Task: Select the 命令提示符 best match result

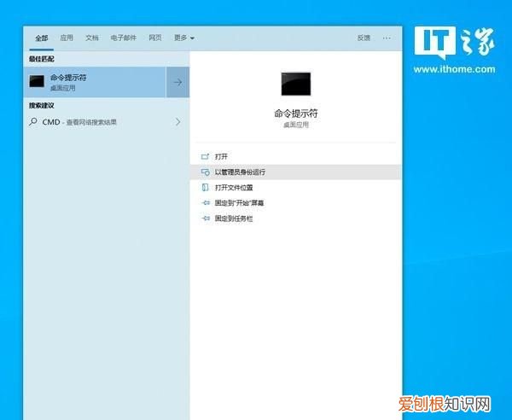Action: pyautogui.click(x=95, y=82)
